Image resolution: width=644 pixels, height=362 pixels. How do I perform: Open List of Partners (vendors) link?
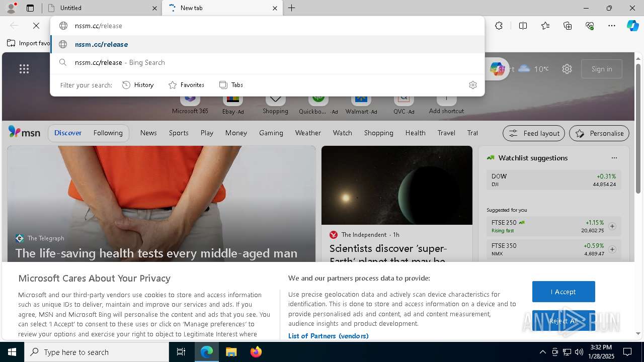pyautogui.click(x=329, y=336)
